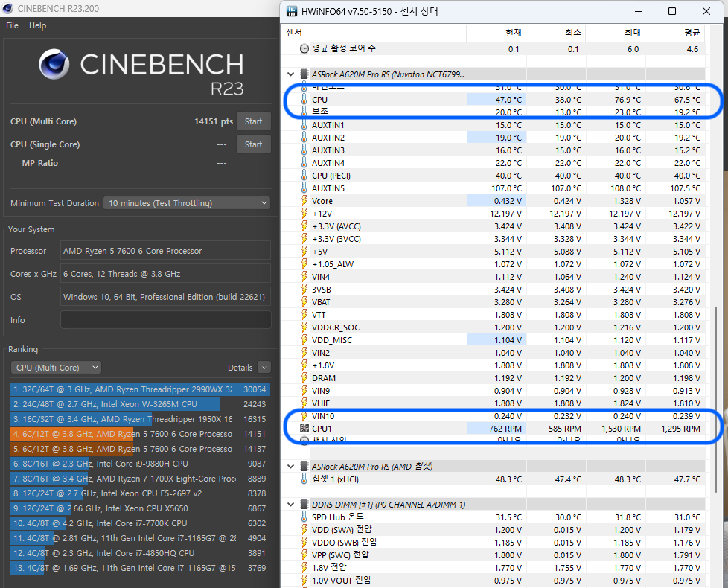
Task: Collapse the ASRock A620M AMD chipset group
Action: point(290,467)
